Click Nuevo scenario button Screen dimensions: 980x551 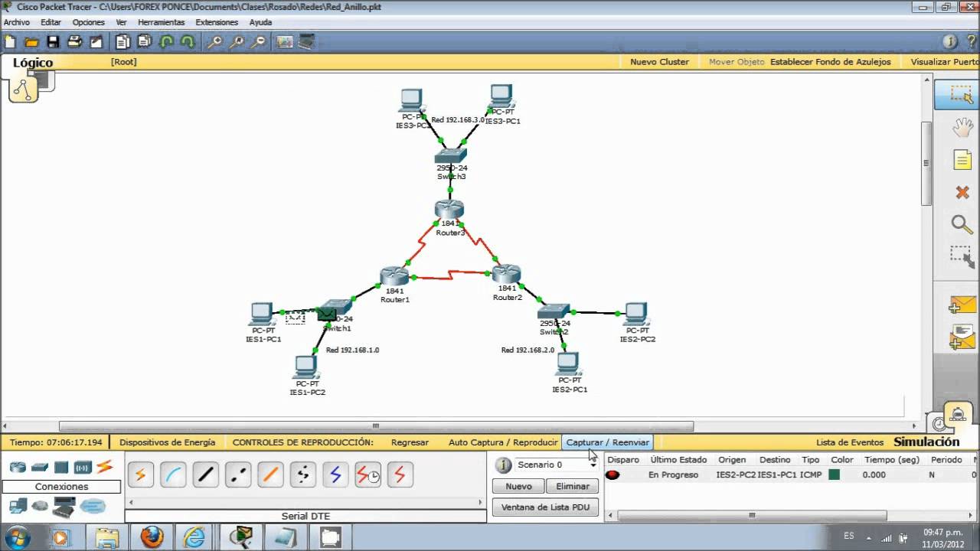click(518, 486)
